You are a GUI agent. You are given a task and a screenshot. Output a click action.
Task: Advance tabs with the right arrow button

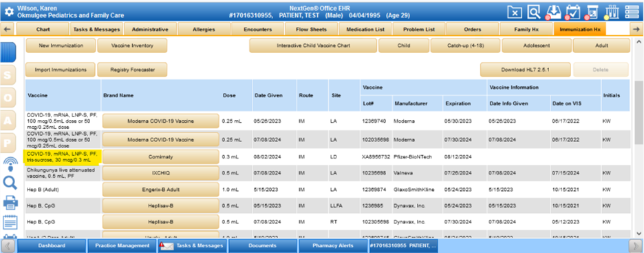click(636, 29)
